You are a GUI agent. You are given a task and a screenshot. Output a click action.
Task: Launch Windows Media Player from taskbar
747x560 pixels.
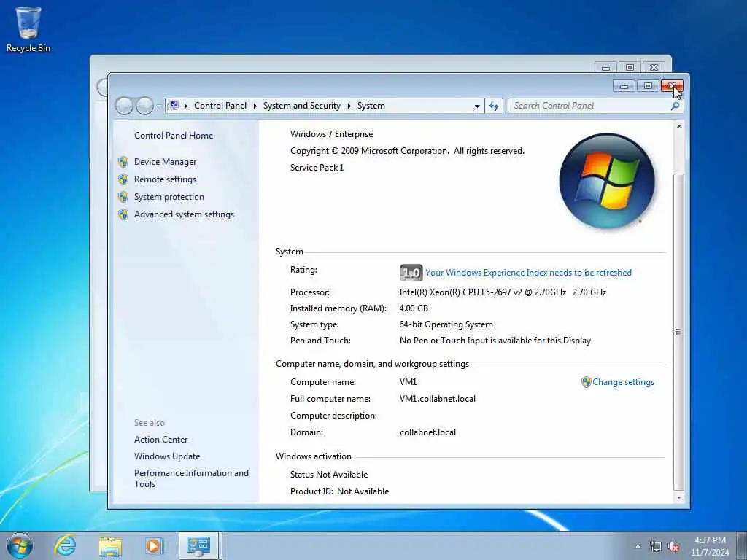tap(153, 545)
